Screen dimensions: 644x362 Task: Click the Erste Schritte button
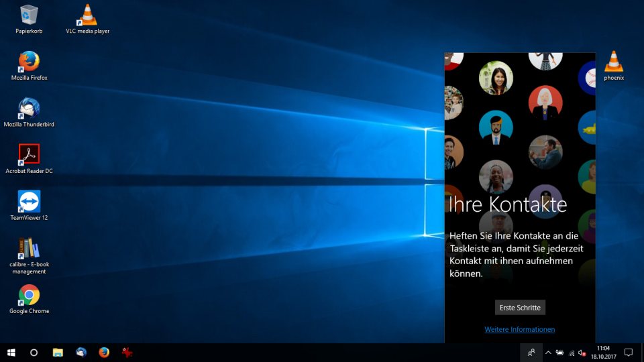pos(520,308)
